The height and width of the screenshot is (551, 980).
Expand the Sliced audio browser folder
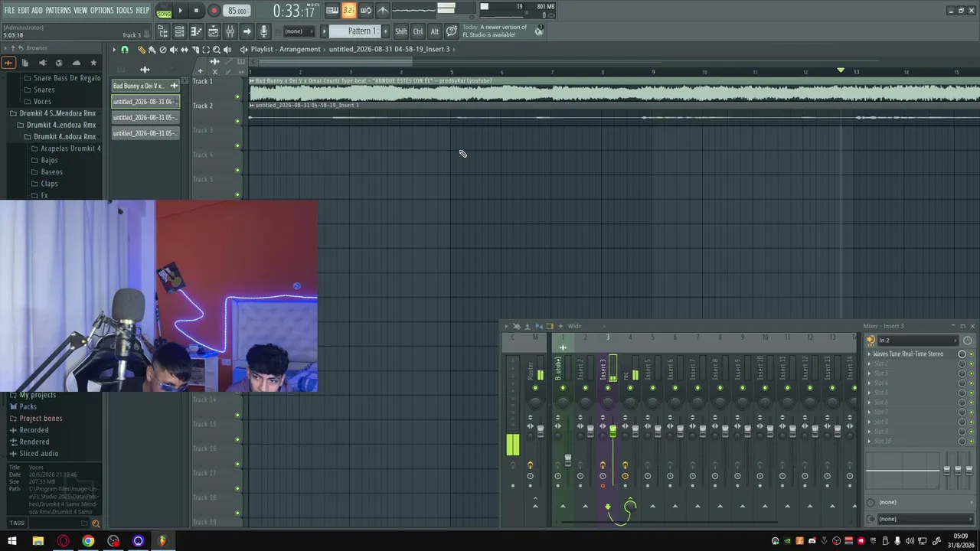click(x=38, y=454)
